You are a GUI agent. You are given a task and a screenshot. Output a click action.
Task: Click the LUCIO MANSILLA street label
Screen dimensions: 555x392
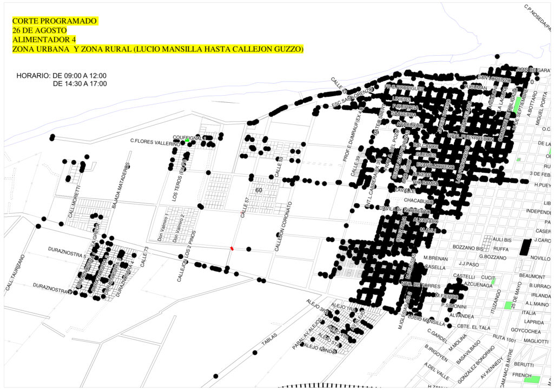[x=426, y=321]
